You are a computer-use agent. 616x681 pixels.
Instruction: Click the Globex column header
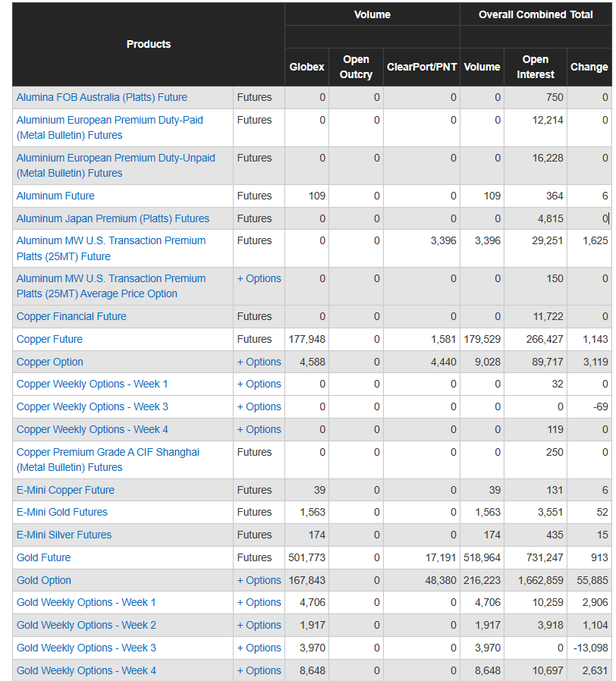306,67
